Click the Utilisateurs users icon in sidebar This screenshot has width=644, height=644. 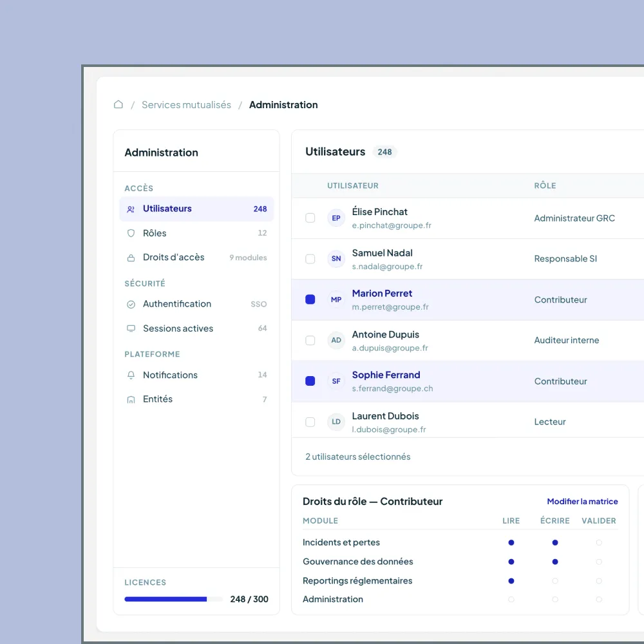coord(131,209)
